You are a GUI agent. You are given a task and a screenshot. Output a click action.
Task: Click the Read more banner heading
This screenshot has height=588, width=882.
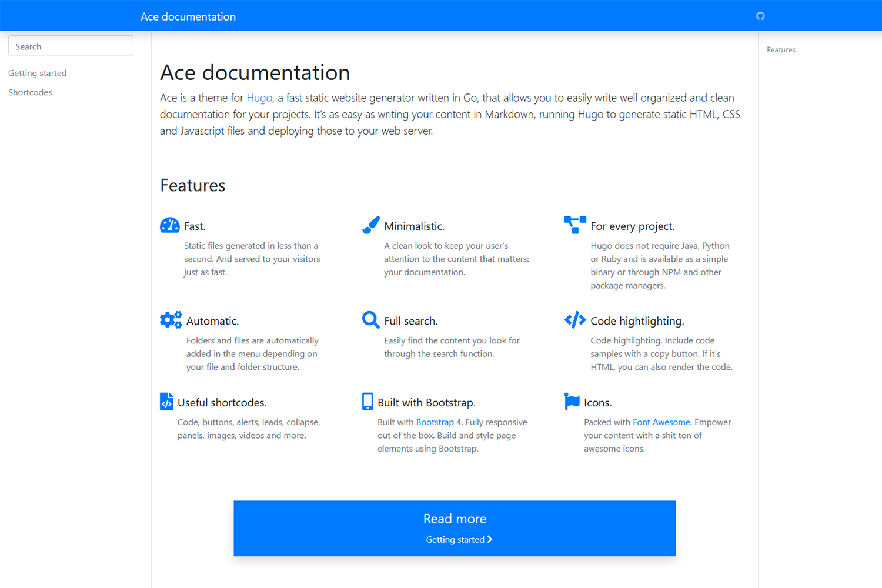pyautogui.click(x=455, y=519)
